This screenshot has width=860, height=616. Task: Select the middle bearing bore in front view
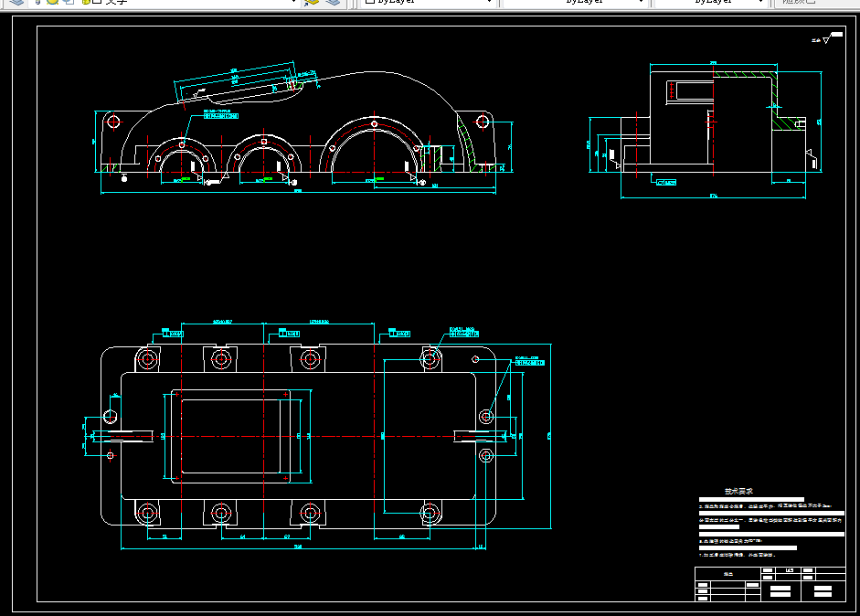point(264,158)
